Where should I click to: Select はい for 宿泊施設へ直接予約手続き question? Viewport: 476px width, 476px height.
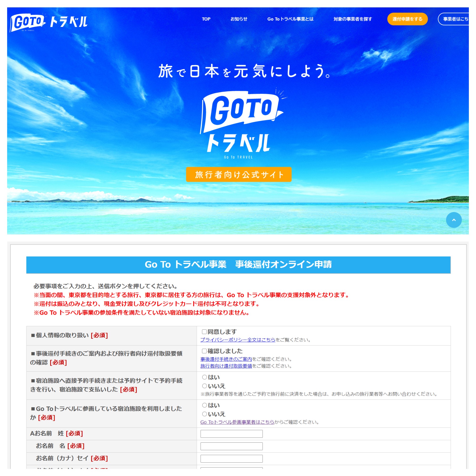204,377
